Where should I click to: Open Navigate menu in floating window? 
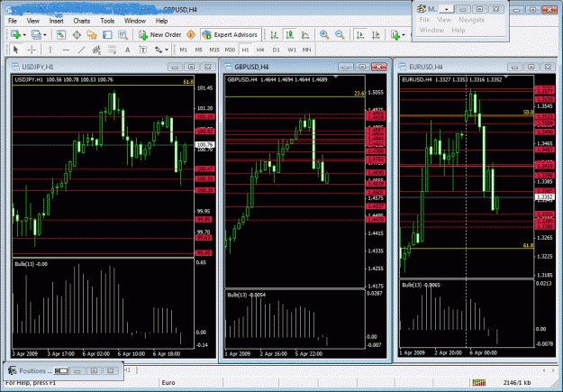pyautogui.click(x=471, y=20)
